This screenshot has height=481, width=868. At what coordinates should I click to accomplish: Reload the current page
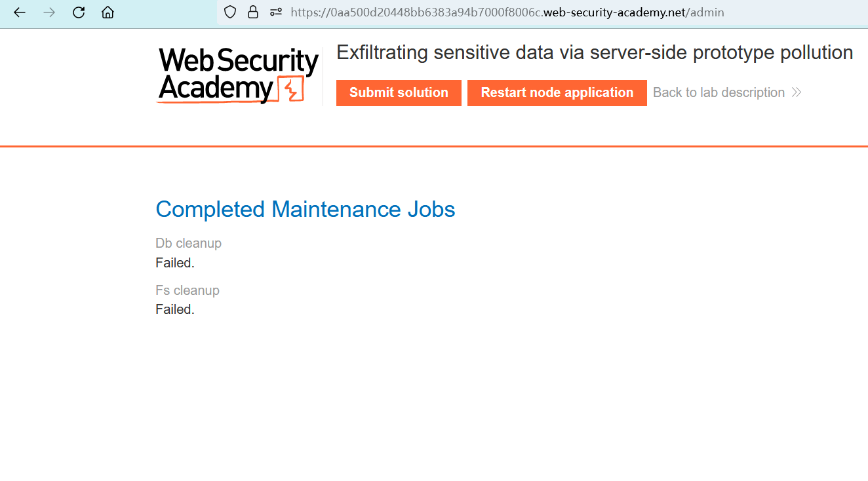pyautogui.click(x=79, y=12)
